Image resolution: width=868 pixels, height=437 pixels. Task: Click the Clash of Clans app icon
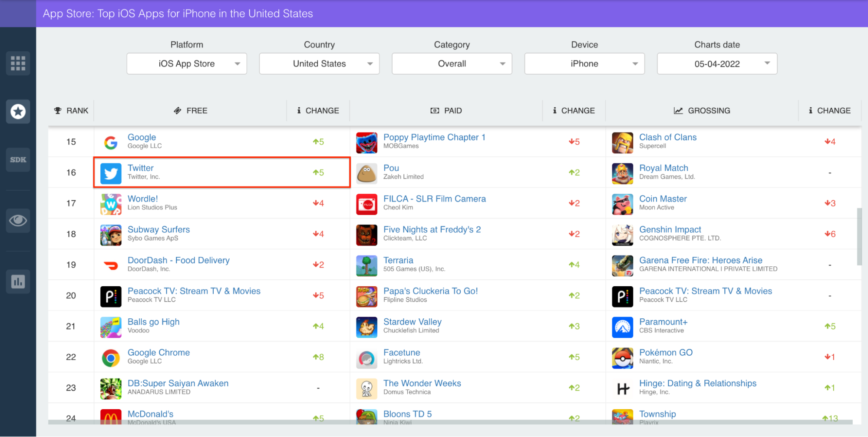point(622,142)
